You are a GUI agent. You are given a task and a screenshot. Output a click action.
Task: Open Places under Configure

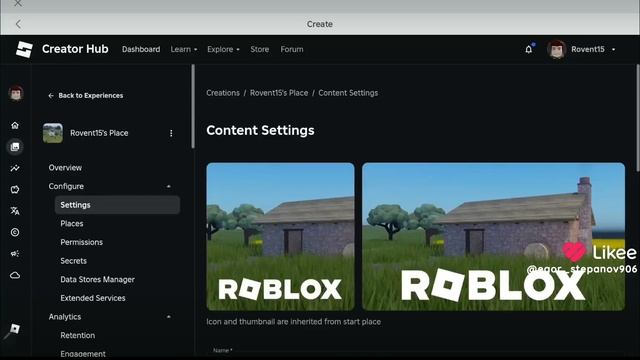pos(72,224)
